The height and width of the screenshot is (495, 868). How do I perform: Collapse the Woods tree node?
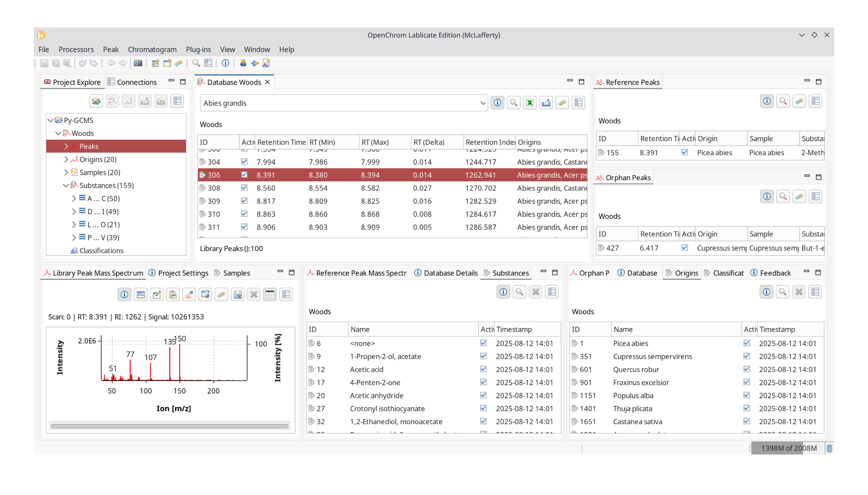(58, 133)
